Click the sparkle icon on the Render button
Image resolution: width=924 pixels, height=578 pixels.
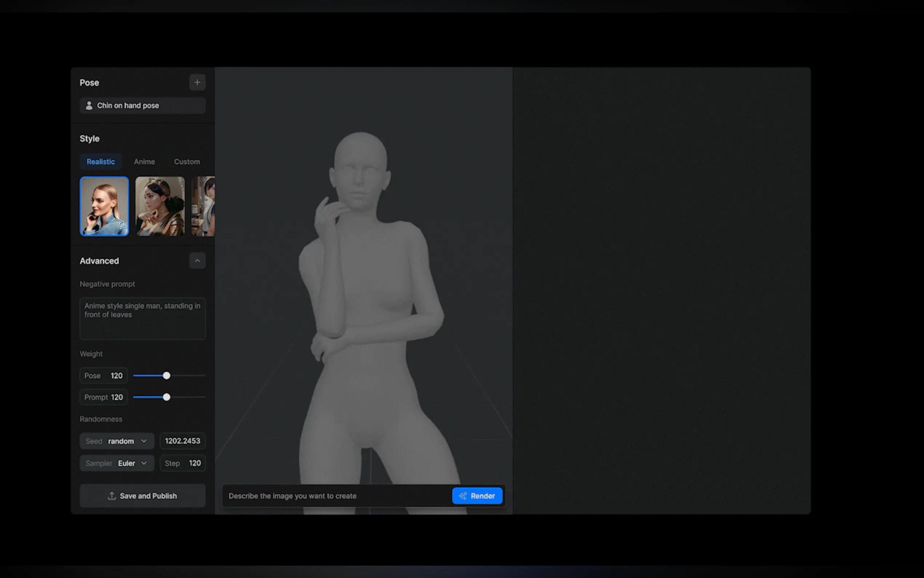click(x=463, y=496)
